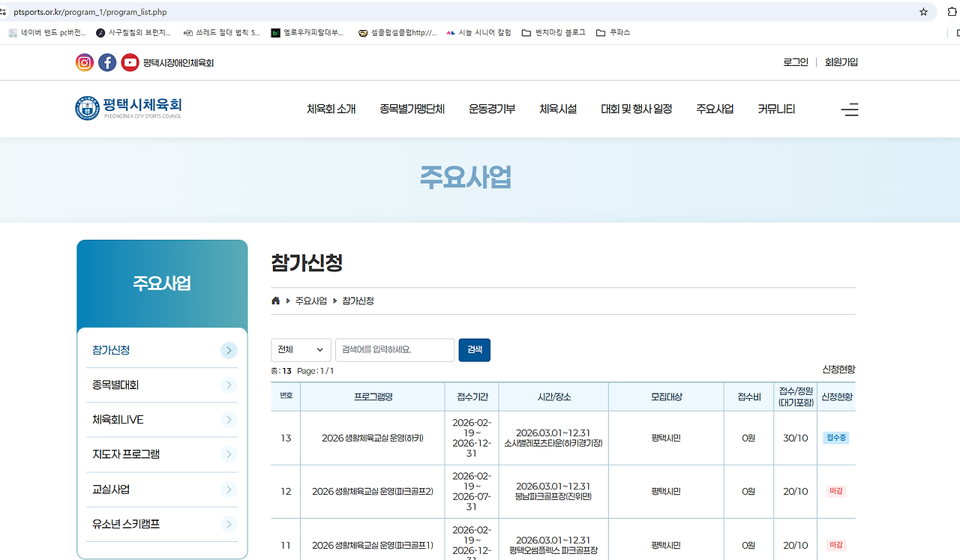This screenshot has width=960, height=560.
Task: Open program 2026 생활체육교실 운영(파크골프1)
Action: [x=373, y=546]
